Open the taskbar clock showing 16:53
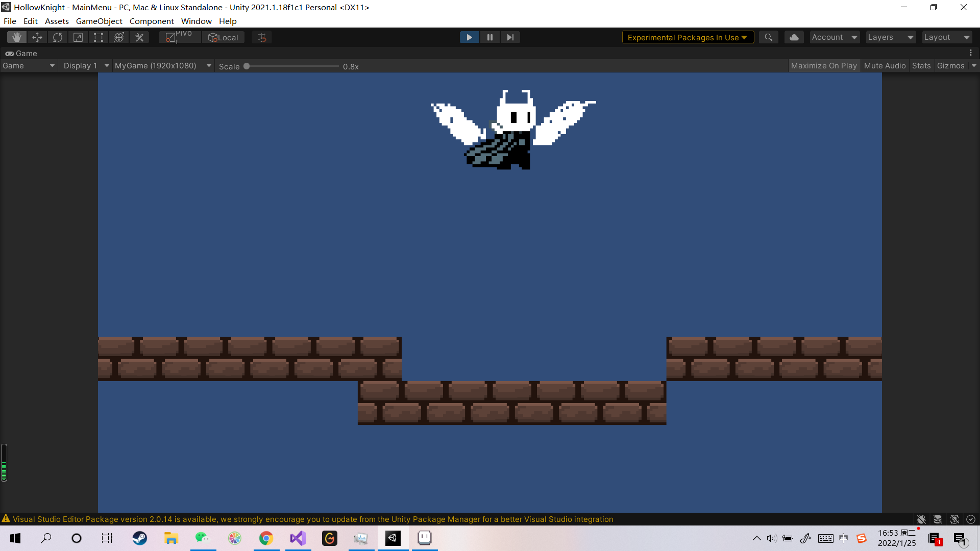The height and width of the screenshot is (551, 980). click(x=897, y=538)
